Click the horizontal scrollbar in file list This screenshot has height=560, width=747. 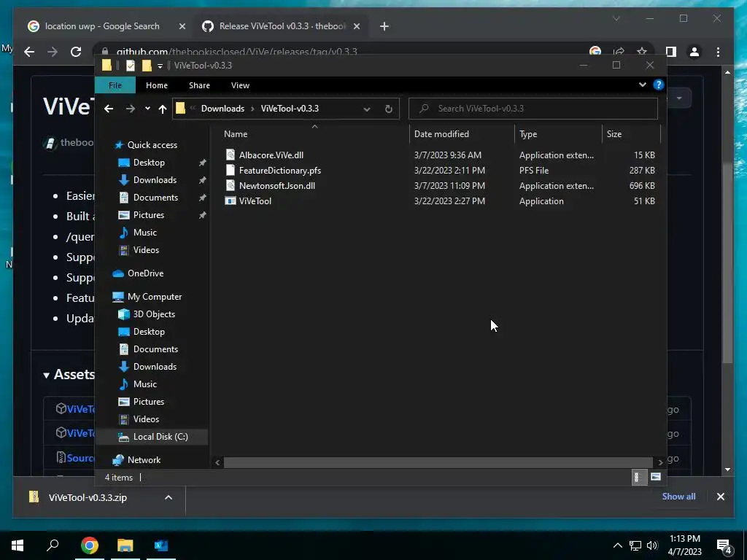tap(438, 462)
